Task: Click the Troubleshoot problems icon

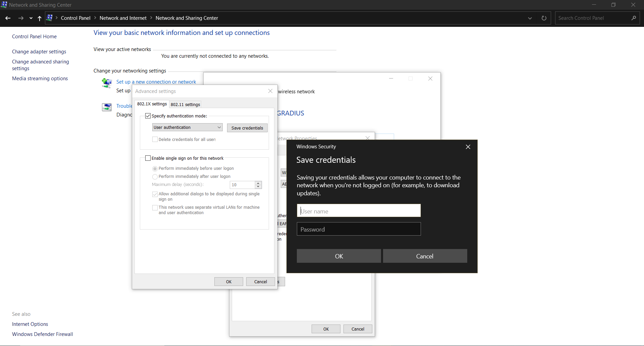Action: tap(107, 107)
